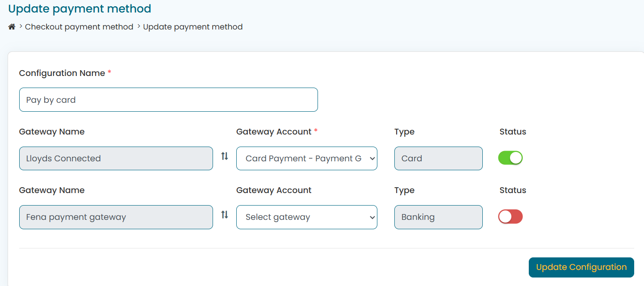The image size is (644, 286).
Task: Go to Checkout payment method breadcrumb
Action: (79, 27)
